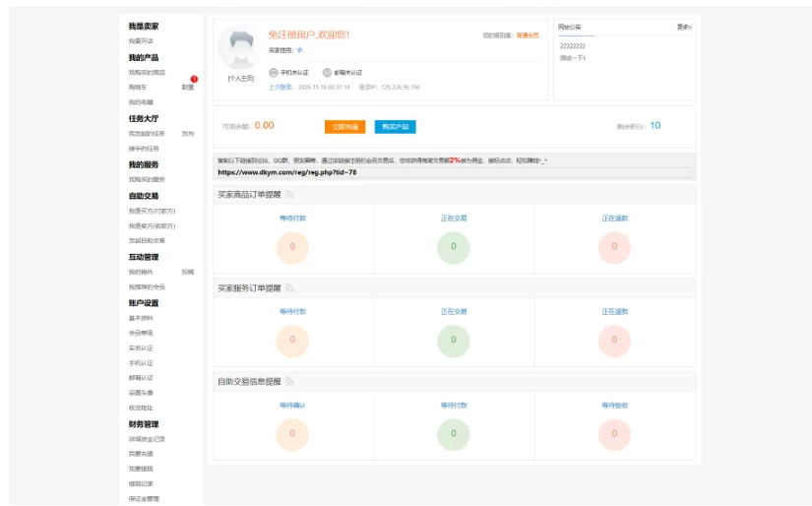Open 正在退款 link in product order reminders
This screenshot has width=812, height=506.
(x=615, y=218)
